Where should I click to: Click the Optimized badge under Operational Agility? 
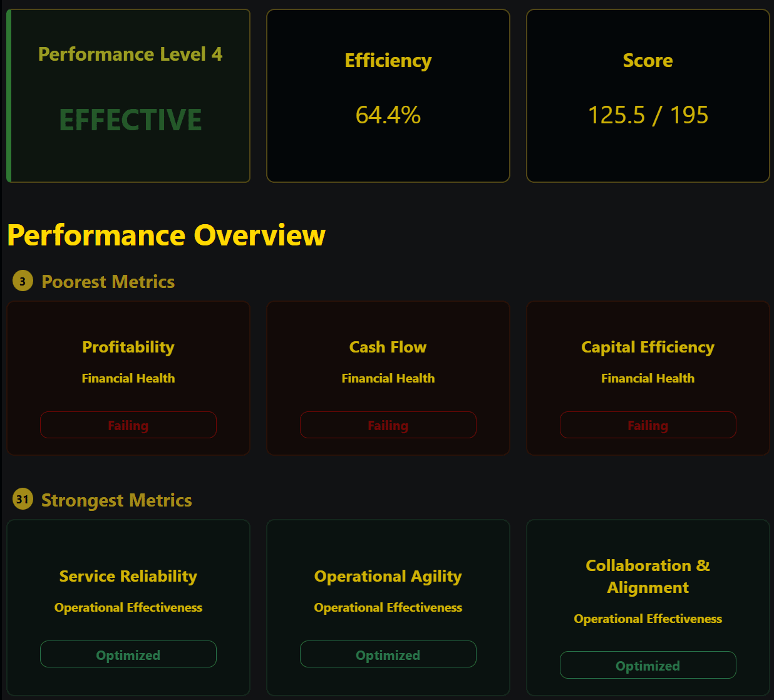[388, 654]
